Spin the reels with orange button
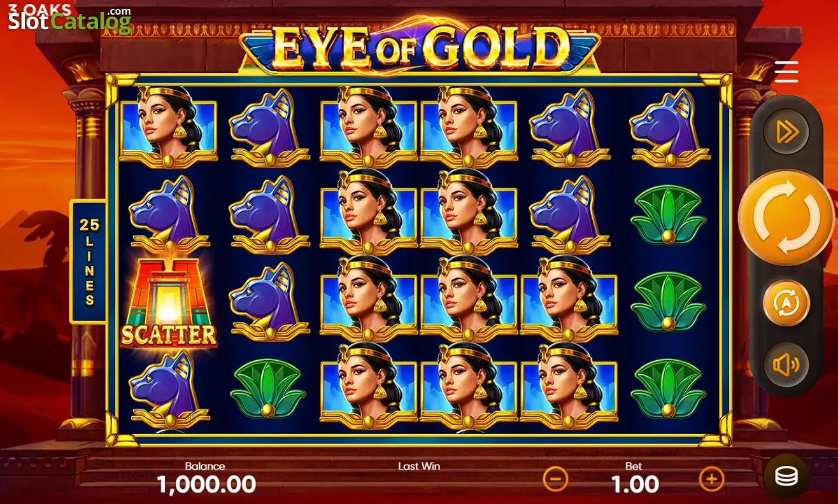The image size is (838, 504). coord(786,218)
